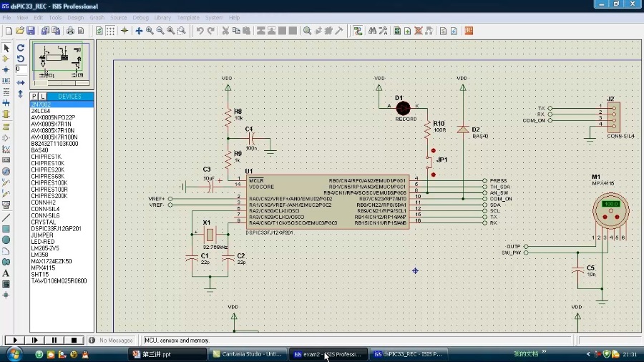This screenshot has width=644, height=362.
Task: Add a new sheet icon
Action: 407,31
